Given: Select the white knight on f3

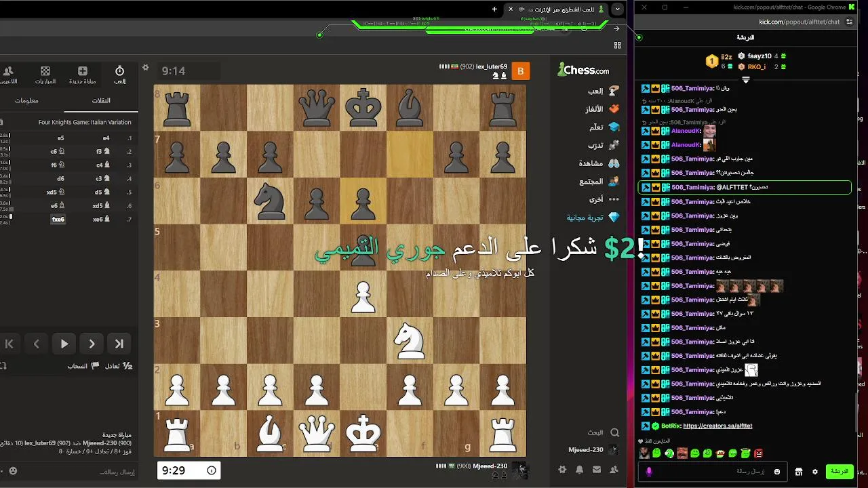Looking at the screenshot, I should [x=409, y=340].
